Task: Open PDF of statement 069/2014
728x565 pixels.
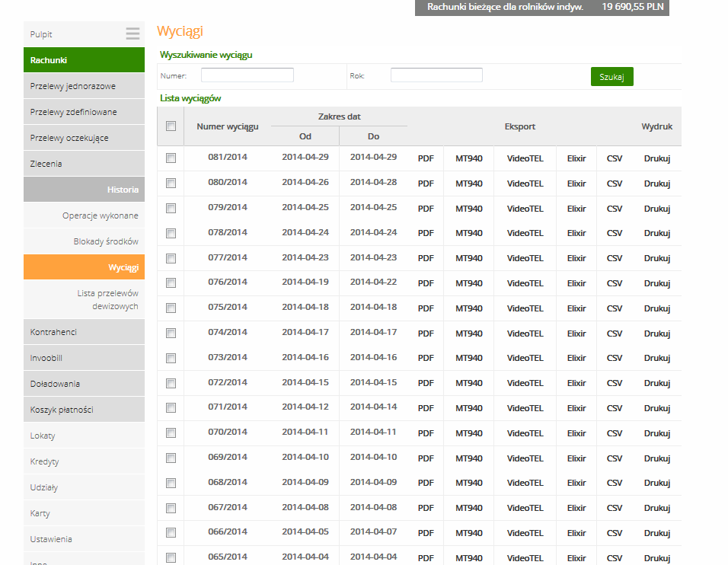Action: click(426, 458)
